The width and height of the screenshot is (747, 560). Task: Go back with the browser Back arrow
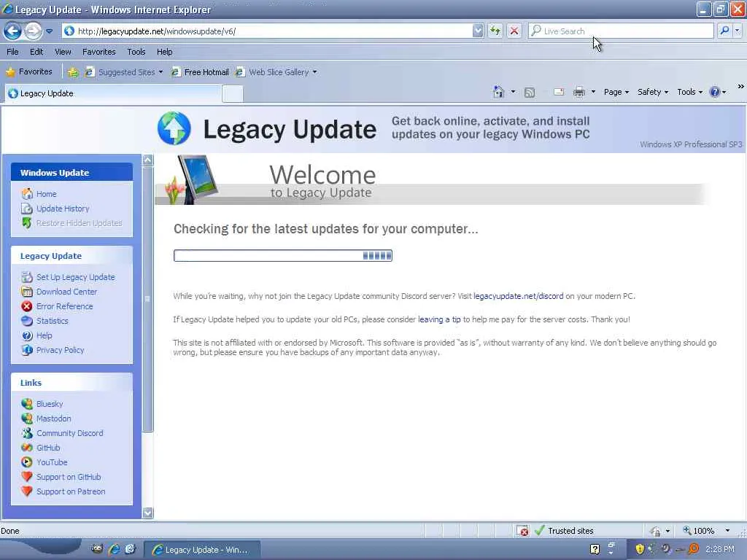[x=12, y=31]
